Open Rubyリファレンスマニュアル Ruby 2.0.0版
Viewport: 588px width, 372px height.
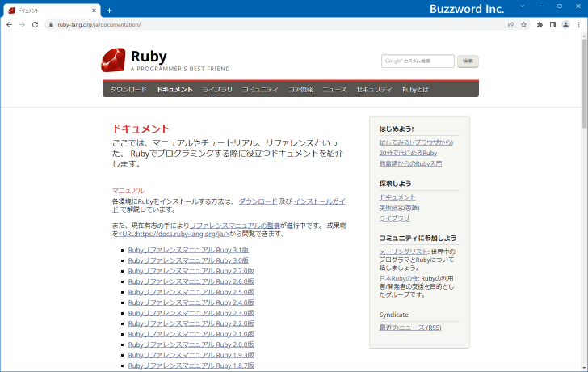(191, 345)
